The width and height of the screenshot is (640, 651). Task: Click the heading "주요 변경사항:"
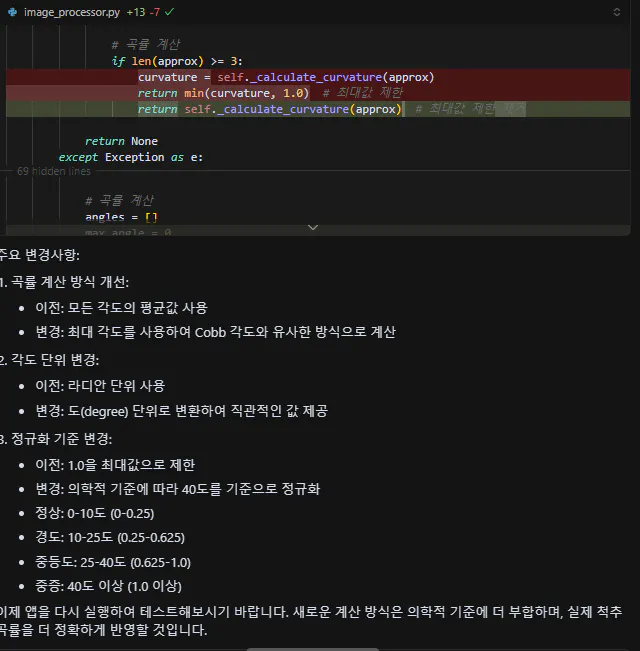[x=40, y=255]
